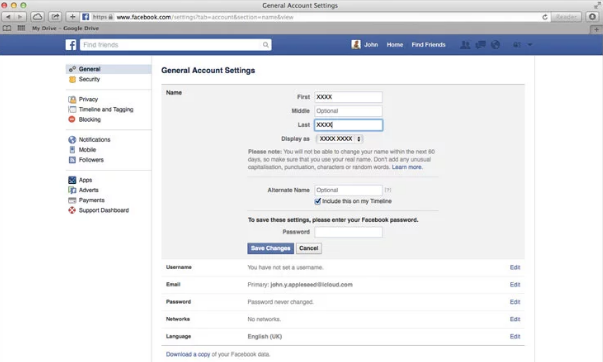Open Blocking settings
The height and width of the screenshot is (362, 603).
click(90, 120)
